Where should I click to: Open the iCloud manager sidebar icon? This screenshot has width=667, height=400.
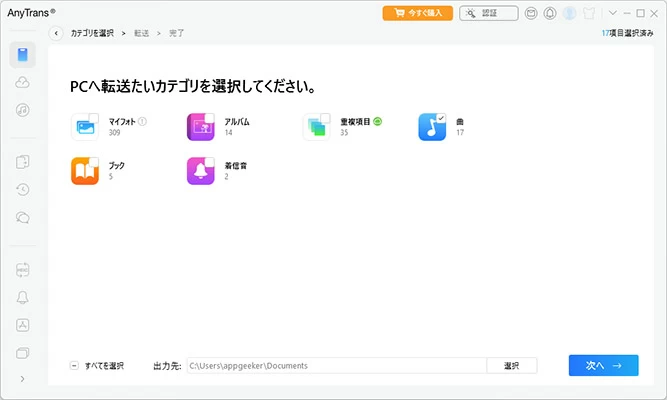tap(22, 83)
